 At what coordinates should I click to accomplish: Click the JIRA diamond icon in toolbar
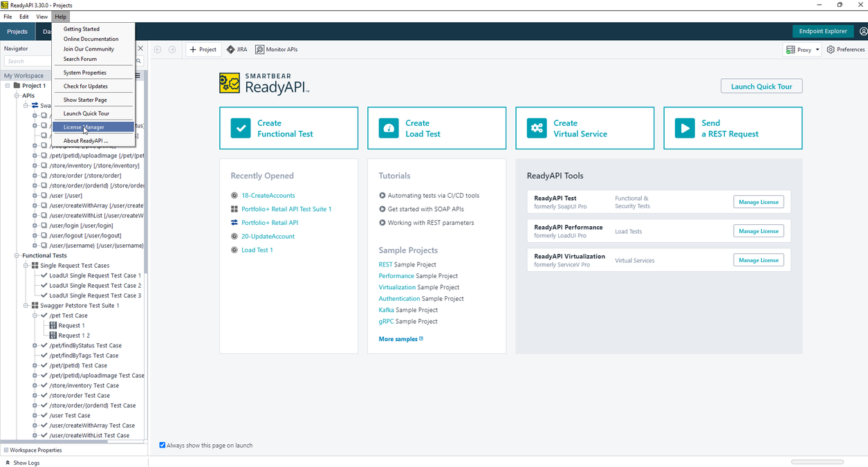(x=231, y=50)
